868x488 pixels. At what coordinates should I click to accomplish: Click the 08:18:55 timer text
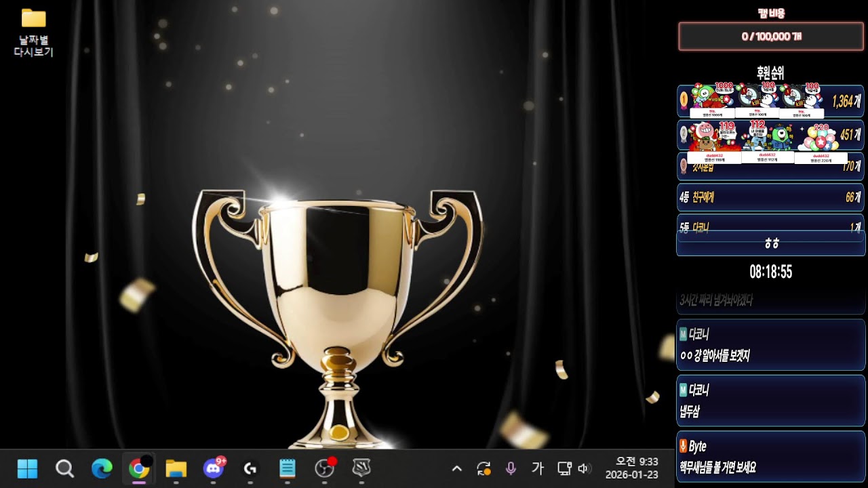771,272
